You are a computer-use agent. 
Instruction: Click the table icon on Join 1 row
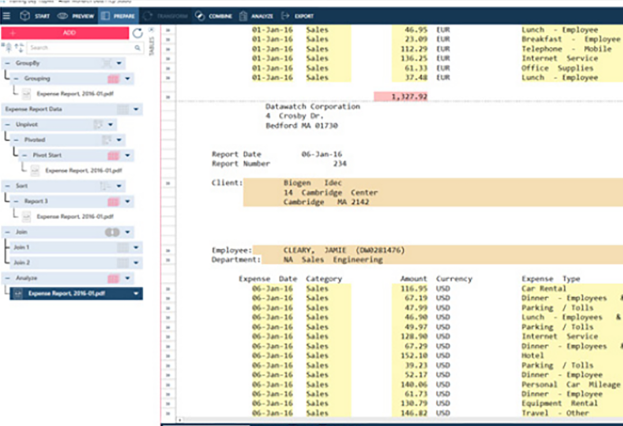(x=123, y=247)
